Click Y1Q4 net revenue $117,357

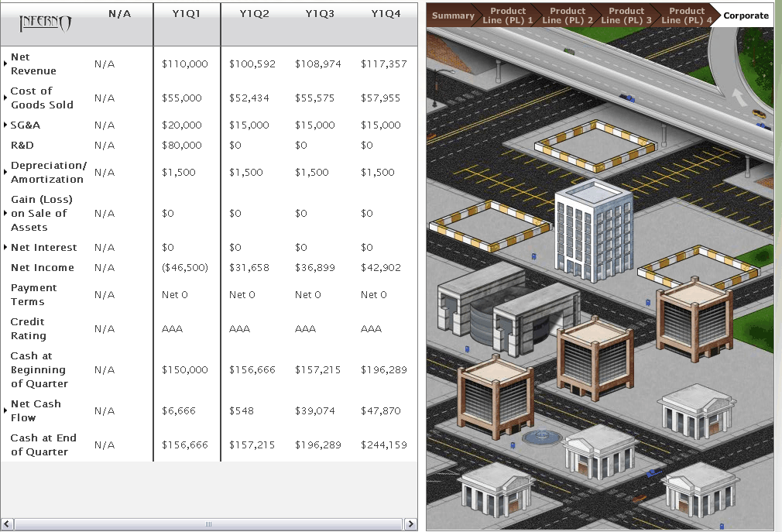[383, 63]
